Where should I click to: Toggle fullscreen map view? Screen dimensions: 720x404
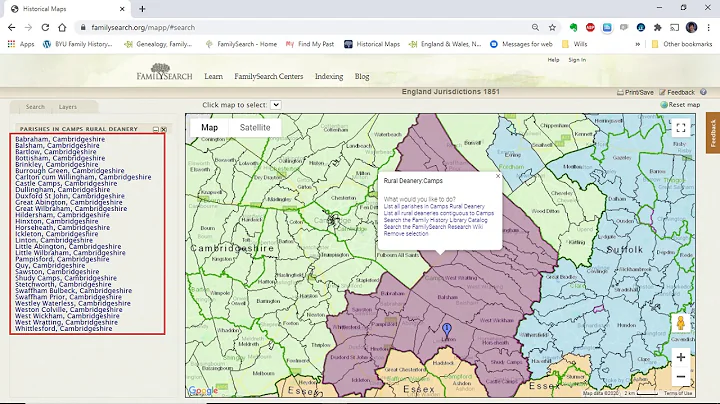(681, 128)
